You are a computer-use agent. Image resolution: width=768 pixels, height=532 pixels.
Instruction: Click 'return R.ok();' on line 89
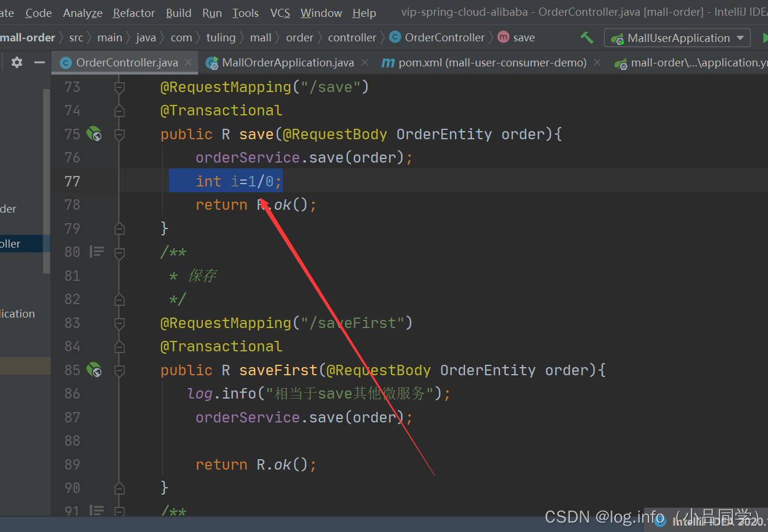coord(256,465)
